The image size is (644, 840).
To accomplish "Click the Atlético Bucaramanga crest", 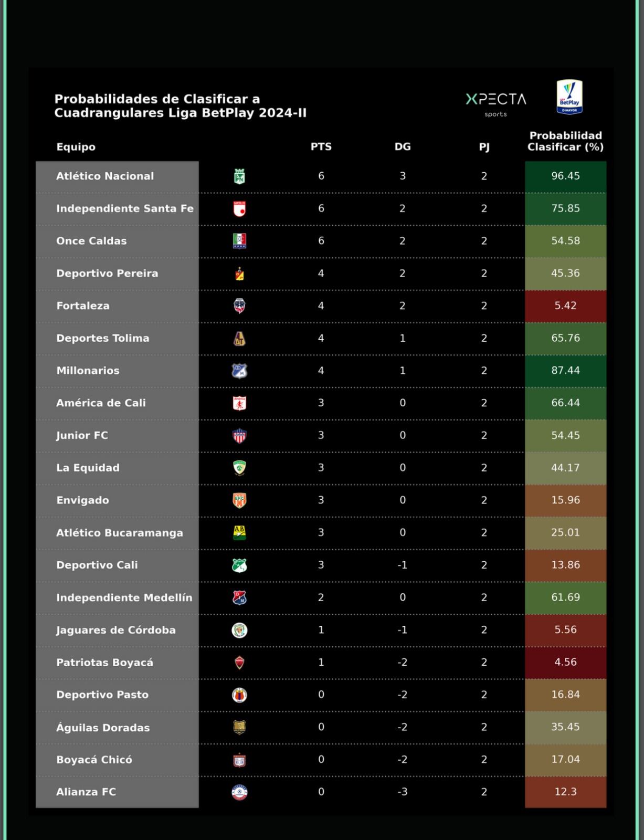I will (239, 533).
